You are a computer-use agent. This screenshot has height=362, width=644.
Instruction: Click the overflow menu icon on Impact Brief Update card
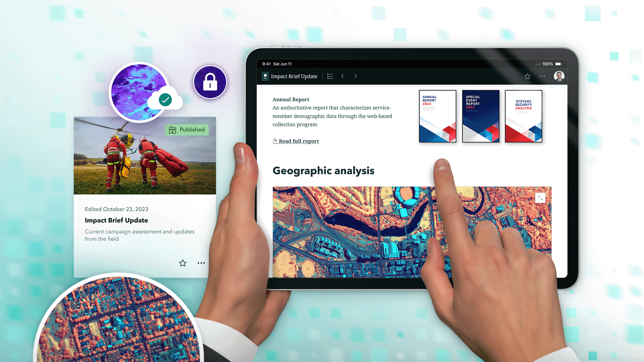click(x=201, y=263)
